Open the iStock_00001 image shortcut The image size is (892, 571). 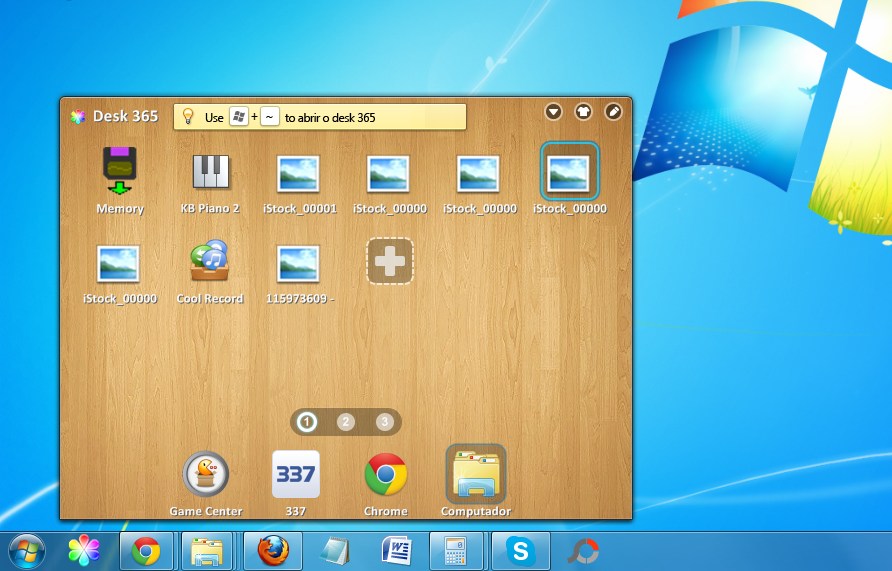pyautogui.click(x=298, y=173)
